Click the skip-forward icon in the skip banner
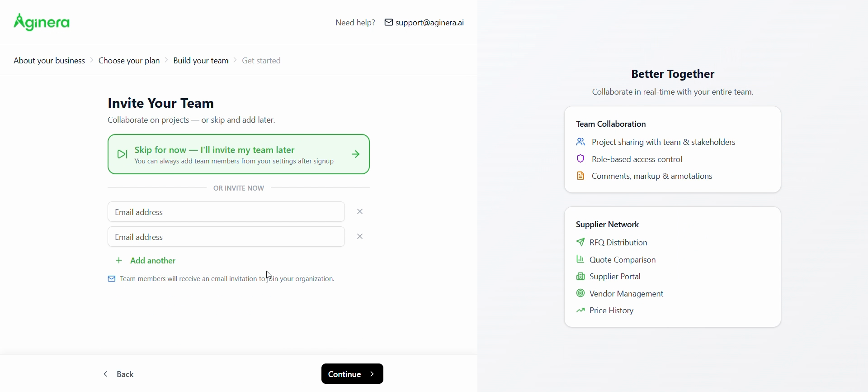The image size is (868, 392). (122, 155)
